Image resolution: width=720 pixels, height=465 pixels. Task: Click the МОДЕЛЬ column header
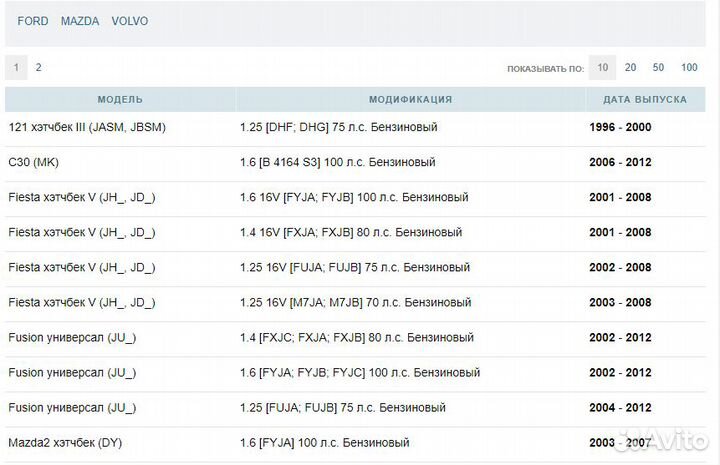[x=120, y=99]
